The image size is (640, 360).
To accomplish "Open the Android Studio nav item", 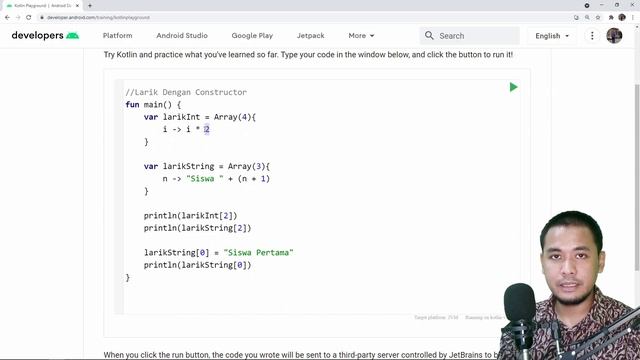I will [x=182, y=36].
